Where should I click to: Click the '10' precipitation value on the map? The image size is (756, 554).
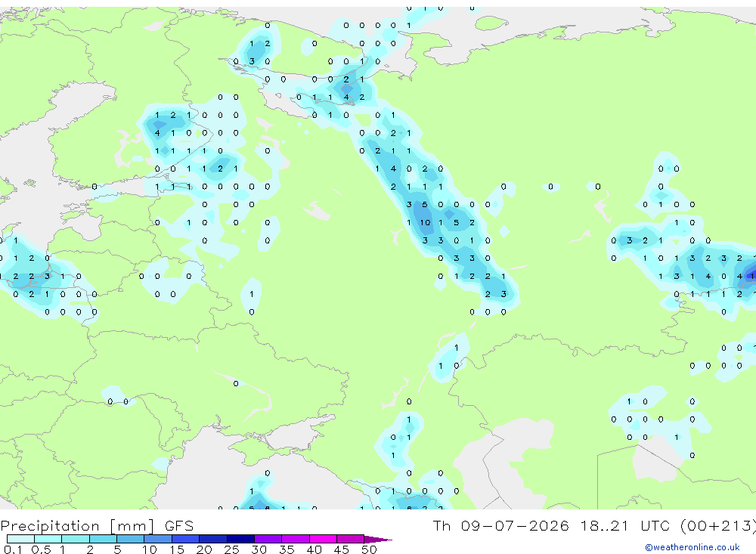(x=425, y=222)
